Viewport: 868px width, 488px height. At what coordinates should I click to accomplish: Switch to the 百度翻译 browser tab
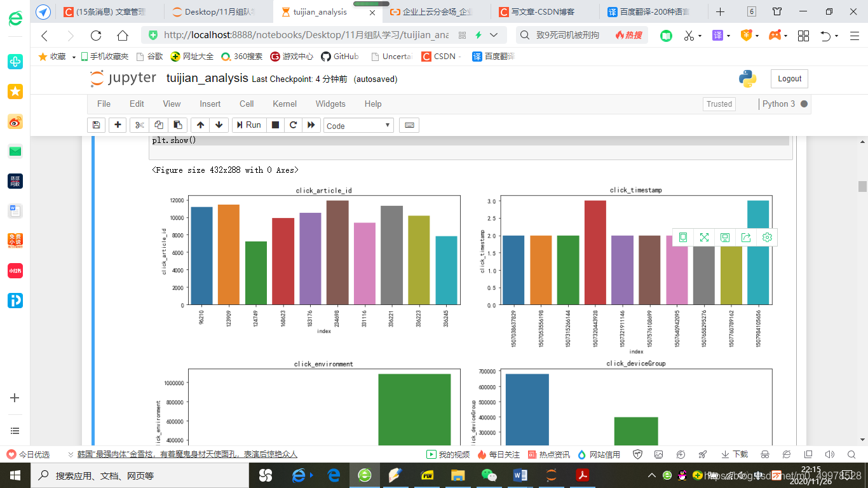653,11
